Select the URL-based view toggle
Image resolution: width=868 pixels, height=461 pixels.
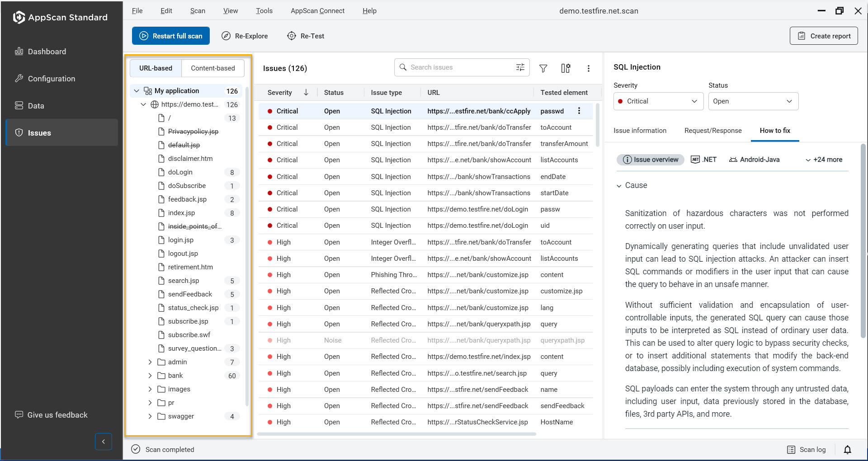click(x=156, y=68)
